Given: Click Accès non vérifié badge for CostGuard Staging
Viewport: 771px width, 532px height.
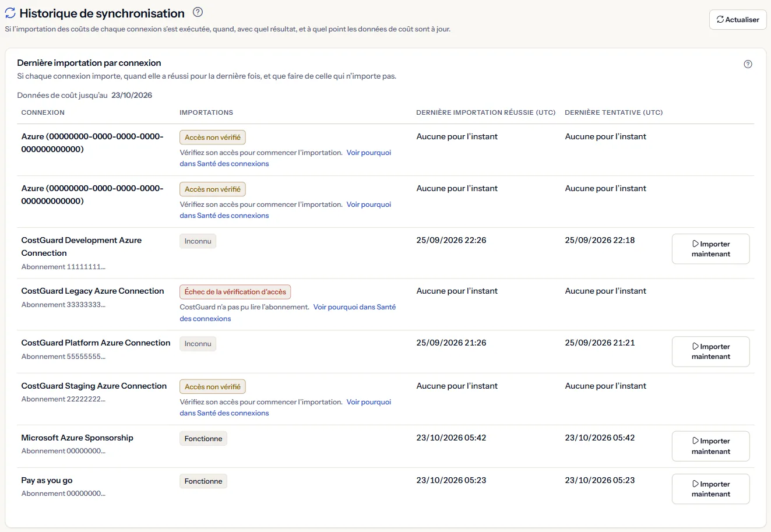Looking at the screenshot, I should coord(212,387).
